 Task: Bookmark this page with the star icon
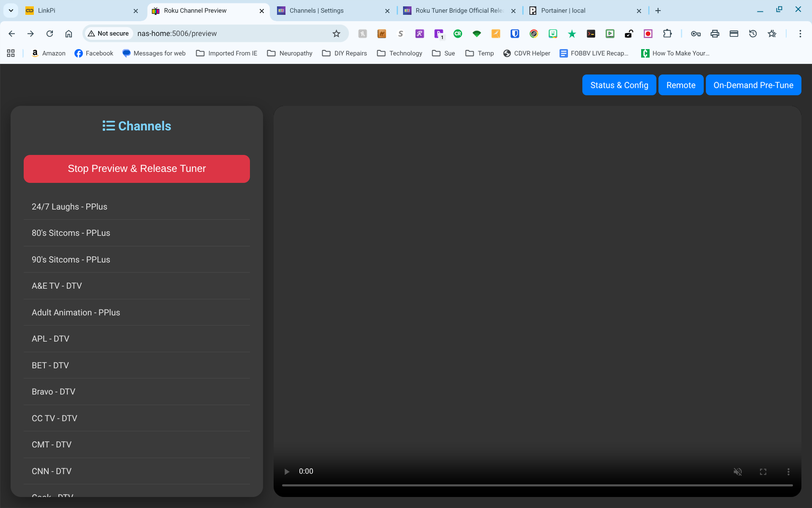click(336, 33)
